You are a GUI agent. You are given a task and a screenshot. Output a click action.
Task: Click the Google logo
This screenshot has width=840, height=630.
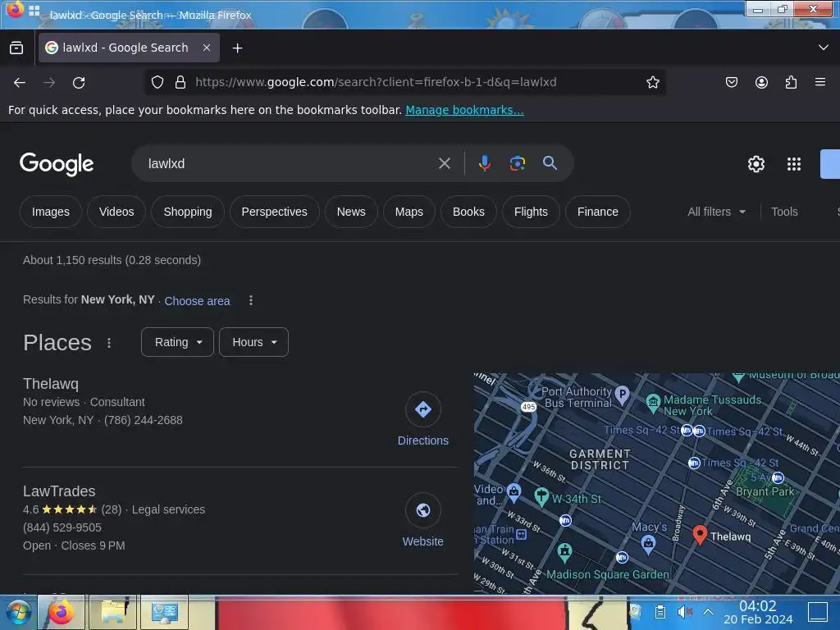pos(57,164)
